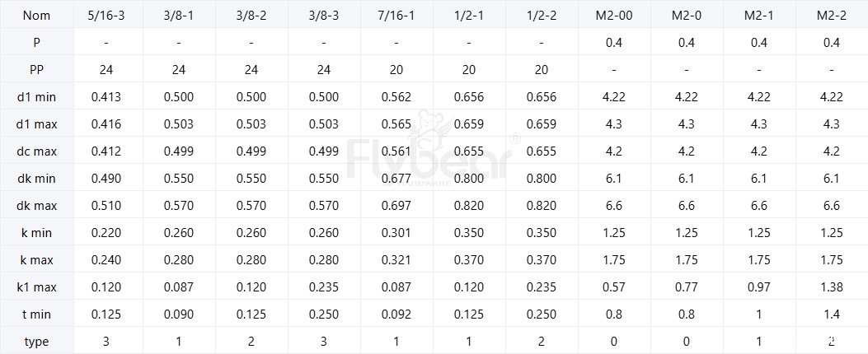Select the 0.510 dk max cell

pyautogui.click(x=106, y=206)
